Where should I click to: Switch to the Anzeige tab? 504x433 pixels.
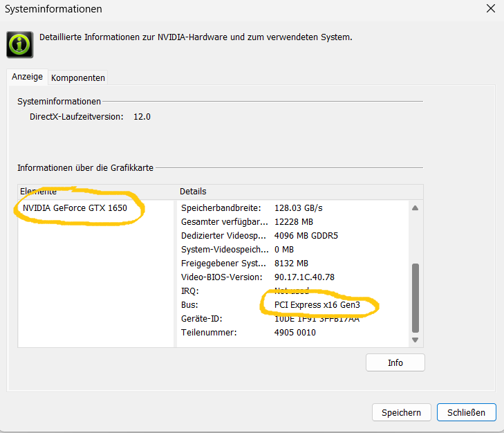click(28, 77)
